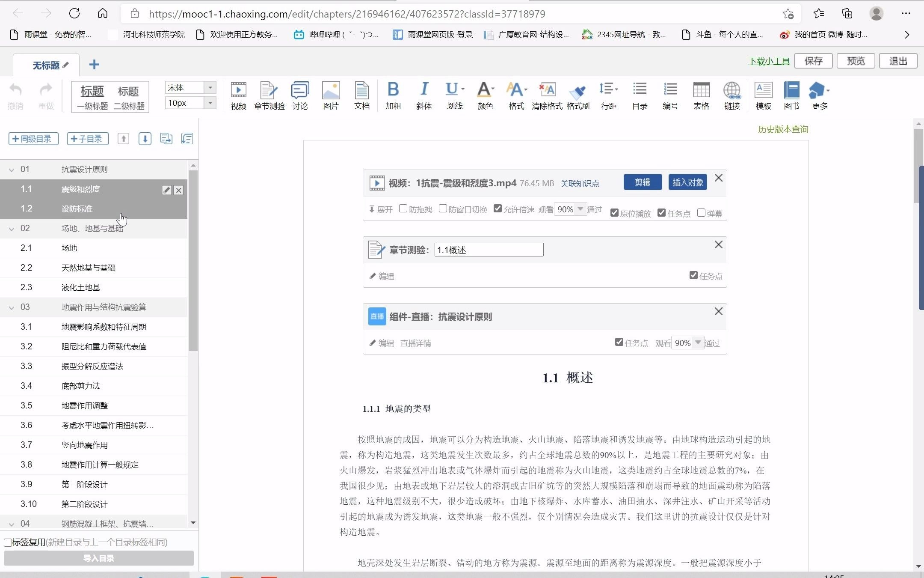Image resolution: width=924 pixels, height=578 pixels.
Task: Expand the video block via 展开
Action: tap(381, 209)
